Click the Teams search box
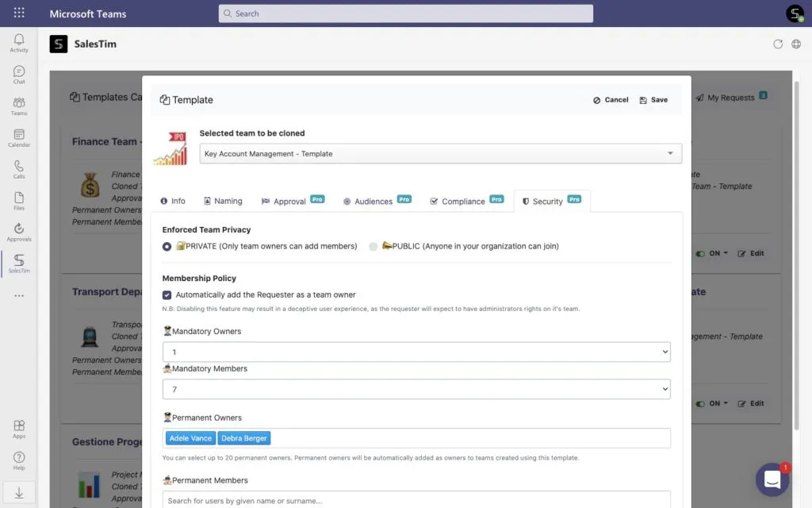812x508 pixels. (405, 13)
